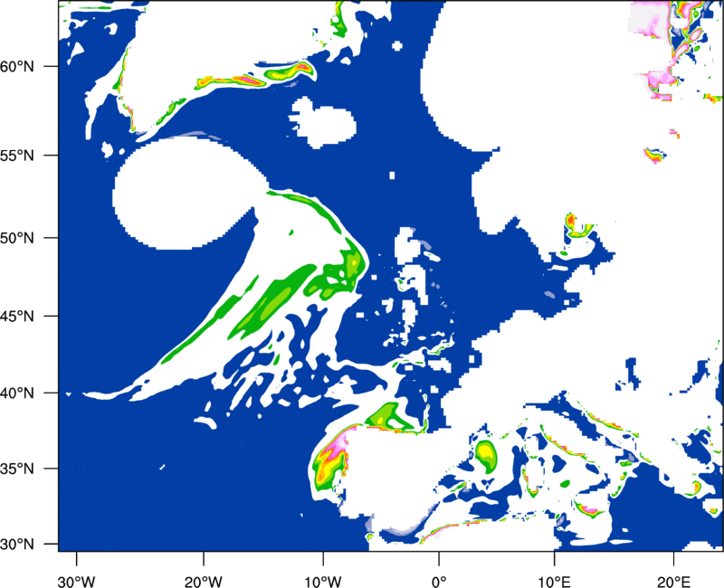This screenshot has height=588, width=724.
Task: Click the 20°E longitude label
Action: point(673,582)
